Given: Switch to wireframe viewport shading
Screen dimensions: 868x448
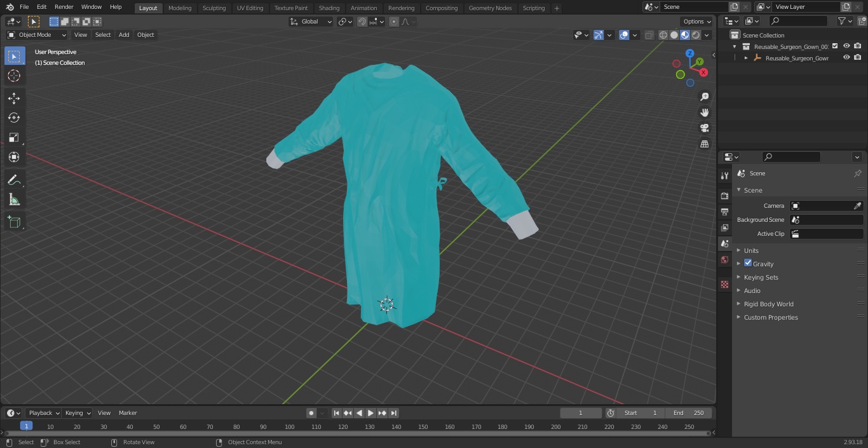Looking at the screenshot, I should (x=663, y=35).
